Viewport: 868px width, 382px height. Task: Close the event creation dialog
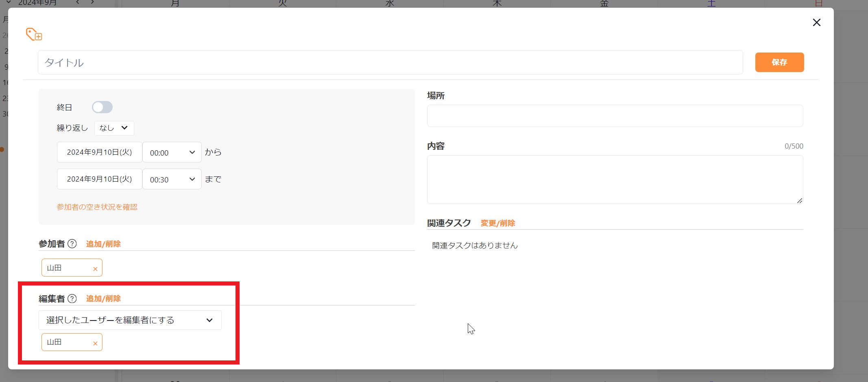(816, 22)
